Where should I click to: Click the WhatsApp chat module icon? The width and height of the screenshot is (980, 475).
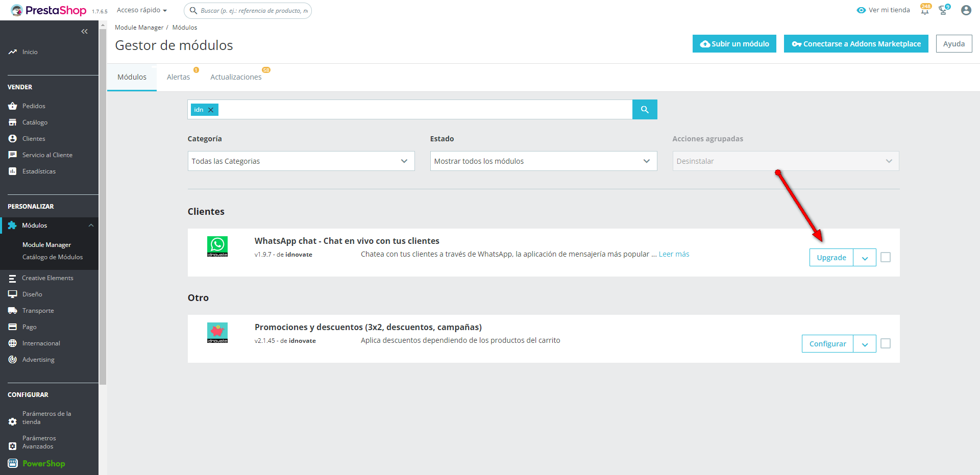[217, 246]
